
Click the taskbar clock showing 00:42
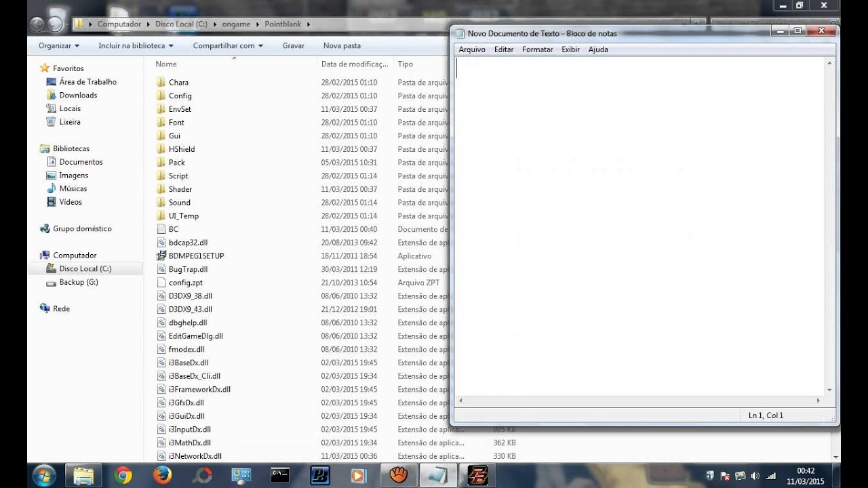click(x=806, y=470)
